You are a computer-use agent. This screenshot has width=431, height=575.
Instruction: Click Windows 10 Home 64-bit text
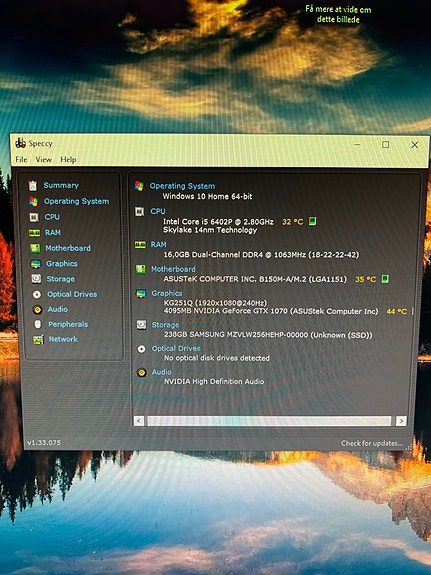pos(207,196)
